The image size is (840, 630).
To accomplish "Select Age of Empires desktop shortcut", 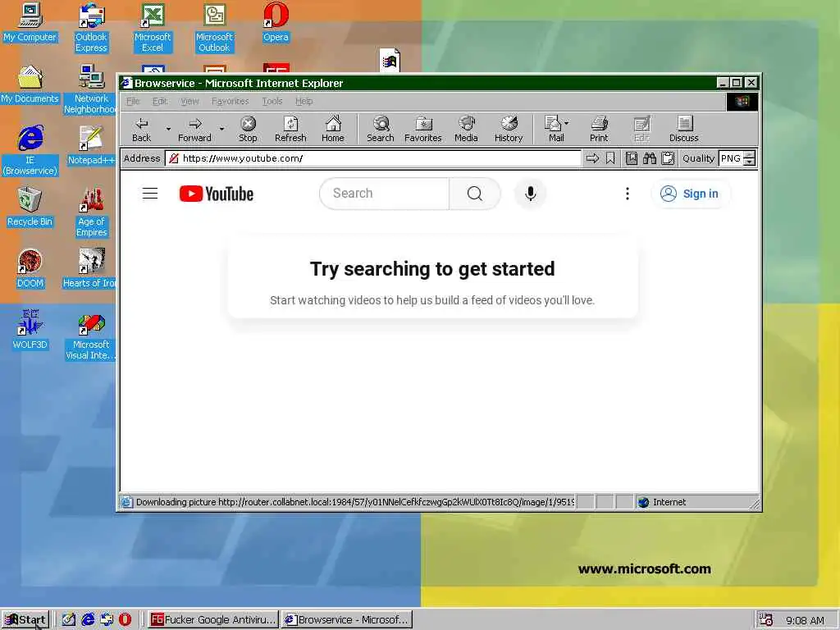I will (92, 212).
